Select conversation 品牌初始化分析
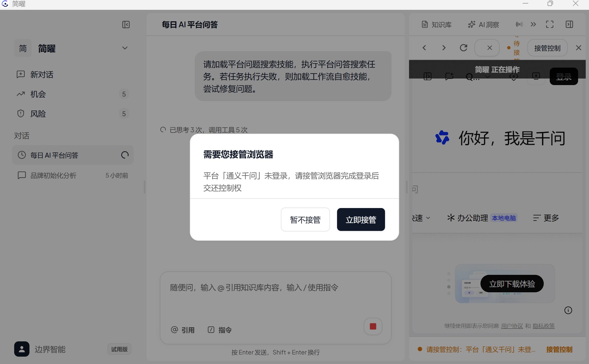This screenshot has width=589, height=364. [73, 175]
